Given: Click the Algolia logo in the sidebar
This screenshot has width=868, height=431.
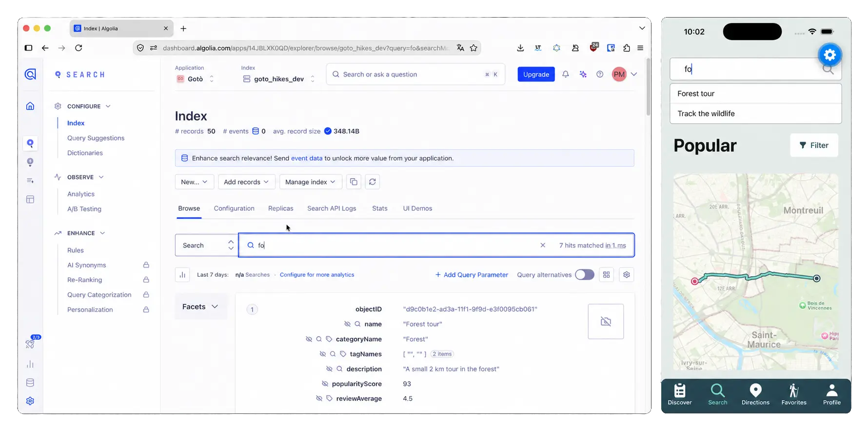Looking at the screenshot, I should coord(30,74).
